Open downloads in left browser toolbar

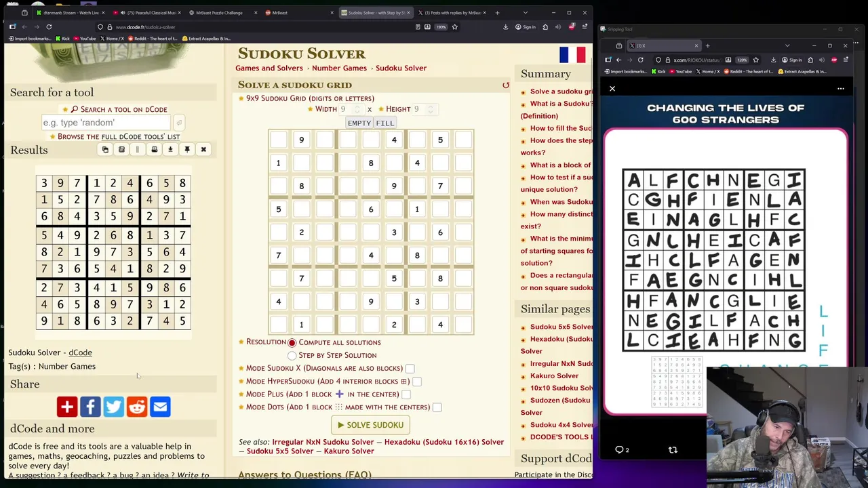505,27
